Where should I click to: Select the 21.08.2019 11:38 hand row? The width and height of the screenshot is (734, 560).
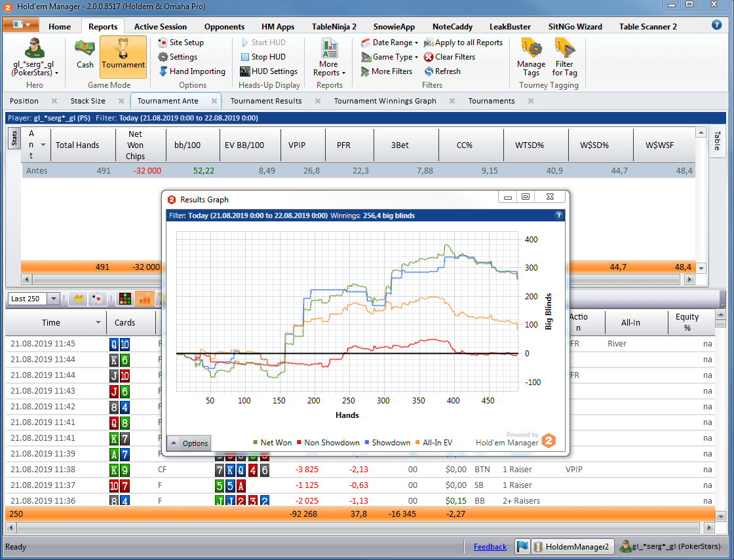(x=360, y=469)
